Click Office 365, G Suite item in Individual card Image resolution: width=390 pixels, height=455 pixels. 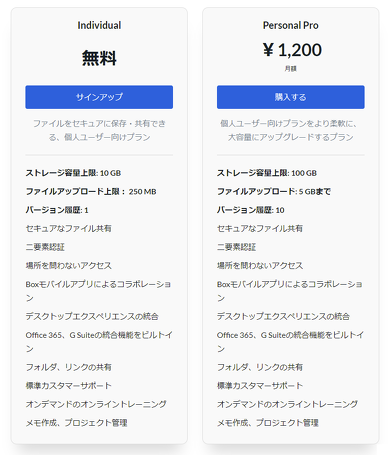coord(99,342)
